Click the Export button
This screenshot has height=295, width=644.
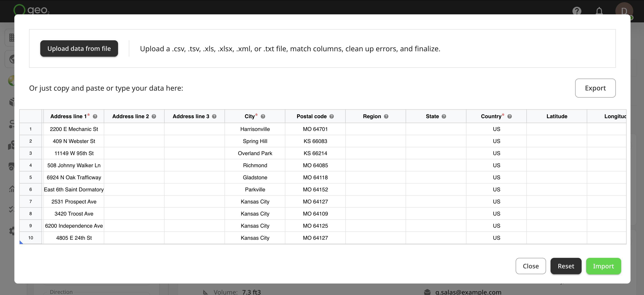click(595, 88)
